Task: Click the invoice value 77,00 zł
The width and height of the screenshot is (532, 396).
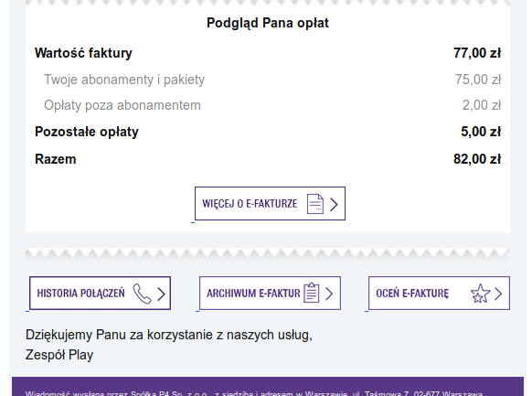Action: 477,53
